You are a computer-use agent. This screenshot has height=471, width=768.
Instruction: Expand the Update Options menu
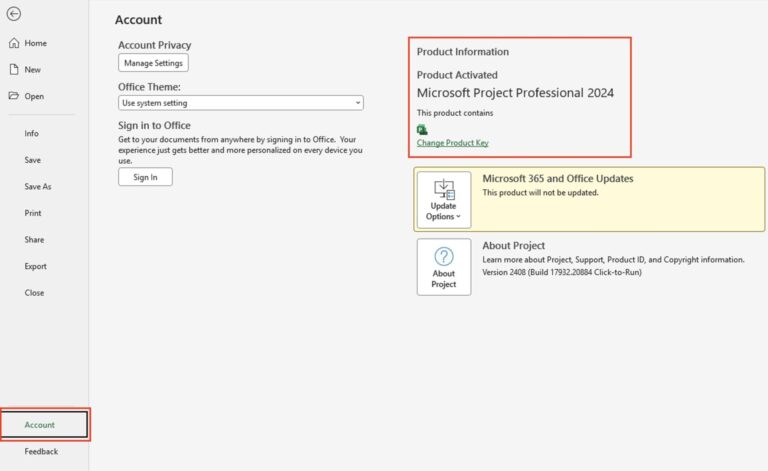[444, 200]
